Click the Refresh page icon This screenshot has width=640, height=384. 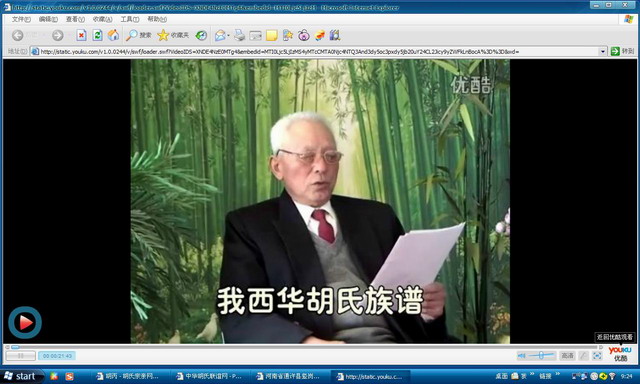coord(97,36)
